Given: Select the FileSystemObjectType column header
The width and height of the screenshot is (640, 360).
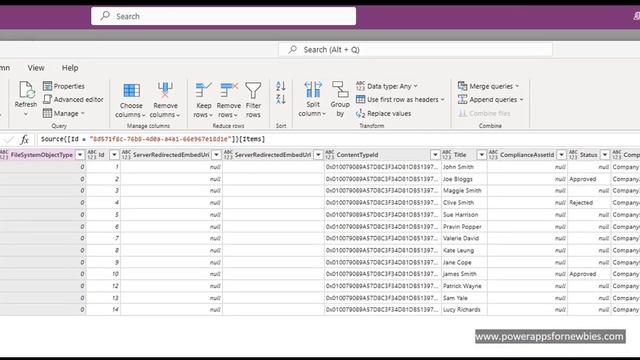Looking at the screenshot, I should 42,155.
